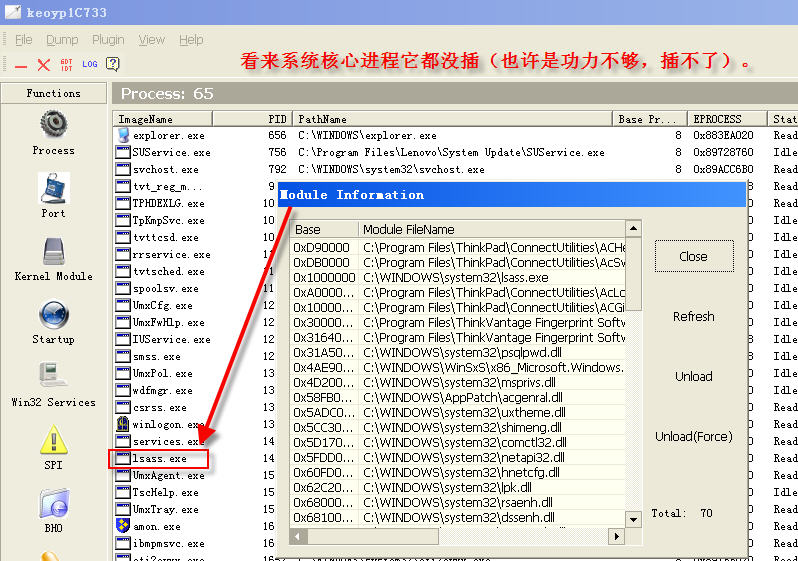Open the Help menu
The height and width of the screenshot is (561, 798).
point(191,40)
